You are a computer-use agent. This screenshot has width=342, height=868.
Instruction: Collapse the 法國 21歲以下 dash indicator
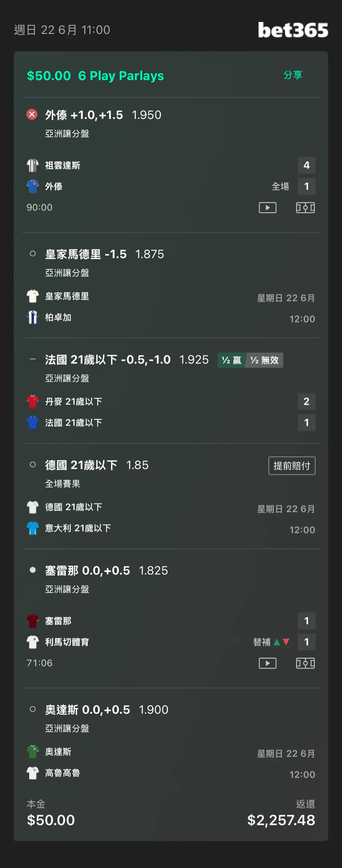[x=33, y=359]
